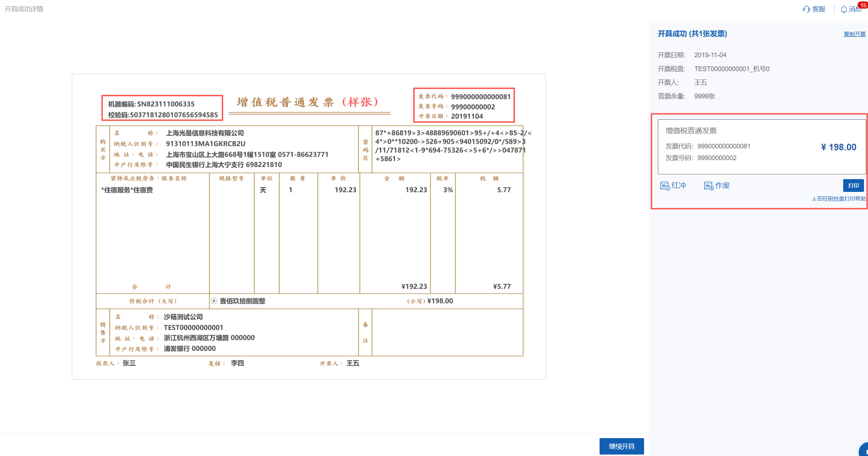The image size is (868, 456).
Task: Click the void (作废) invoice icon
Action: tap(709, 186)
